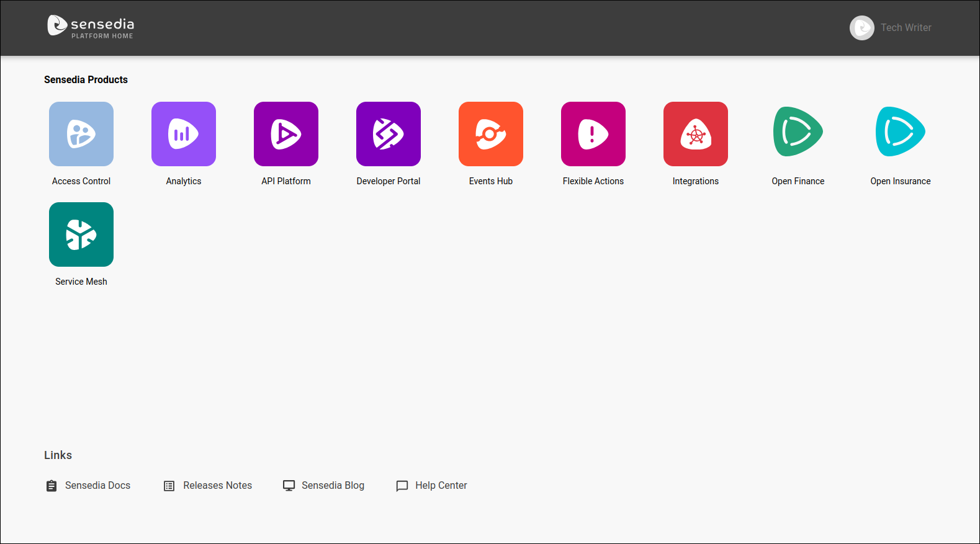Open the Developer Portal icon

[x=389, y=134]
